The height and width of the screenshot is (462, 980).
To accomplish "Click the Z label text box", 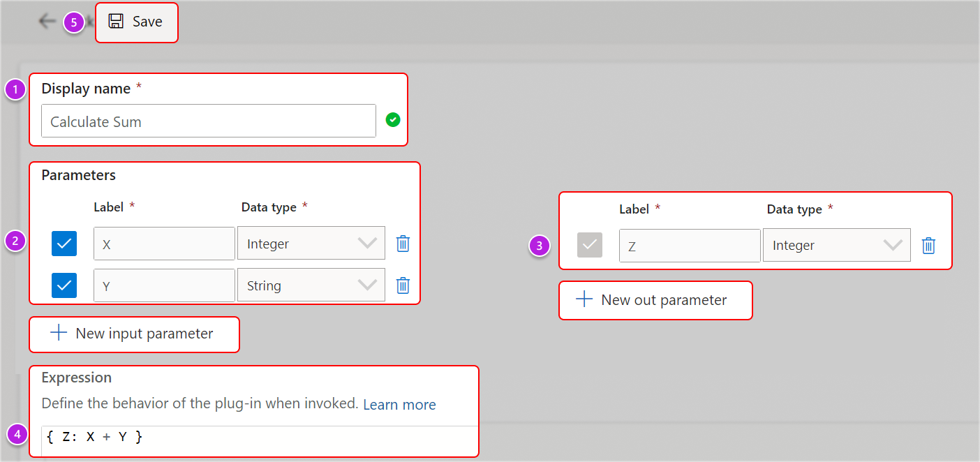I will pyautogui.click(x=689, y=245).
